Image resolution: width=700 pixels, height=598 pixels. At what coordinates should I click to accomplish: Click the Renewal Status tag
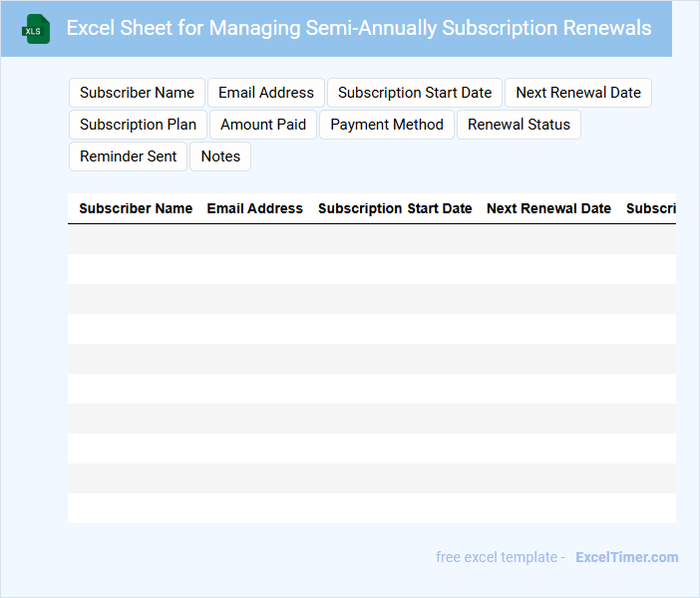pyautogui.click(x=519, y=125)
